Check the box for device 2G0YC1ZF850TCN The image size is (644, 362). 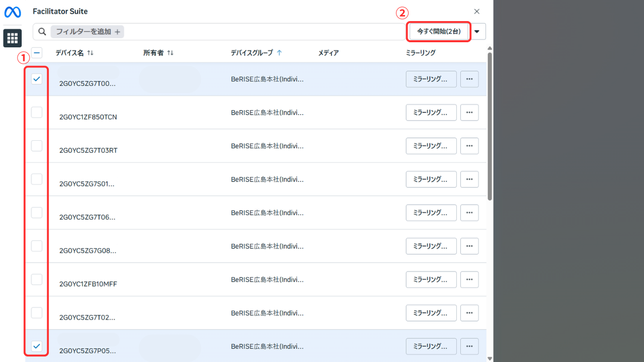[37, 112]
